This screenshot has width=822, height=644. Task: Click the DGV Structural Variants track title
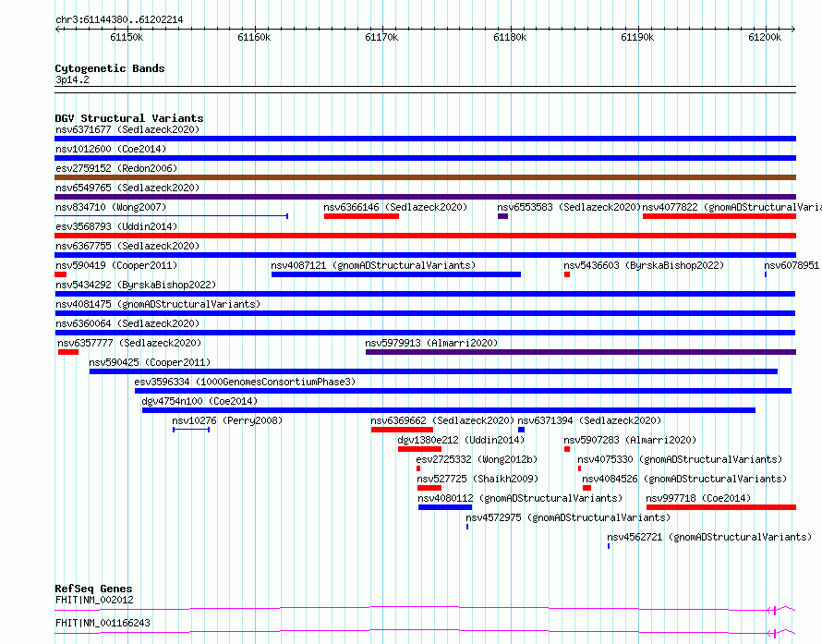click(129, 118)
